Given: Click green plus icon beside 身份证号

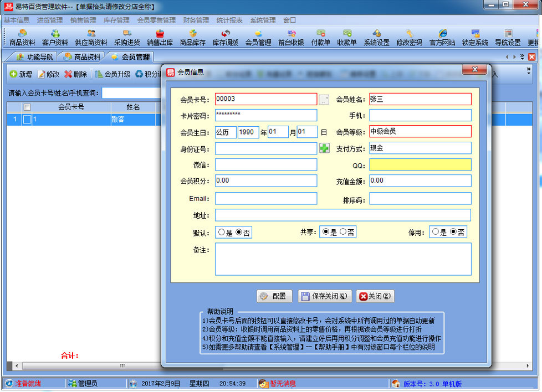Looking at the screenshot, I should [324, 148].
